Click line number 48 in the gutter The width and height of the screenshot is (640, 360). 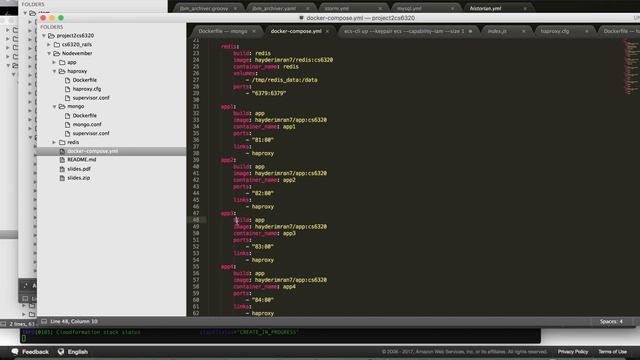196,220
